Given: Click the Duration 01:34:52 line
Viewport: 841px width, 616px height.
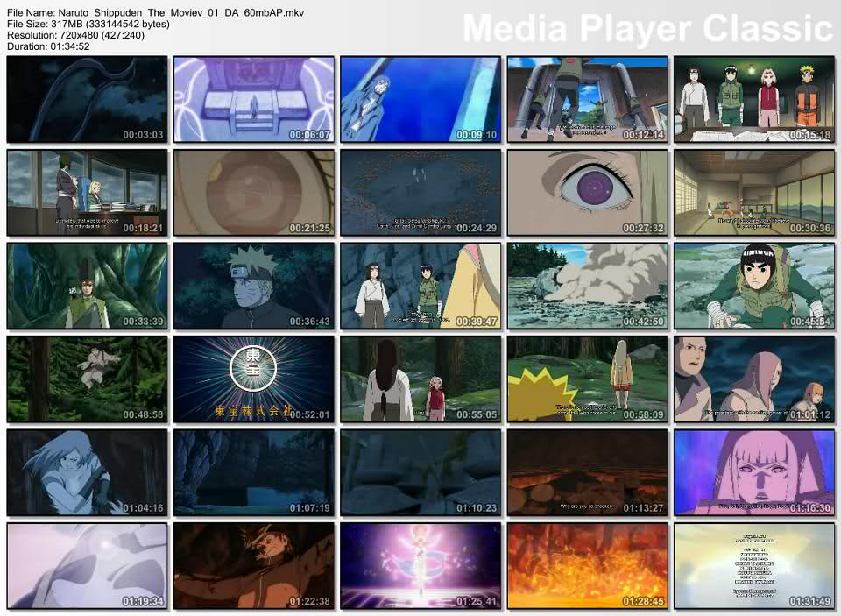Looking at the screenshot, I should [48, 46].
